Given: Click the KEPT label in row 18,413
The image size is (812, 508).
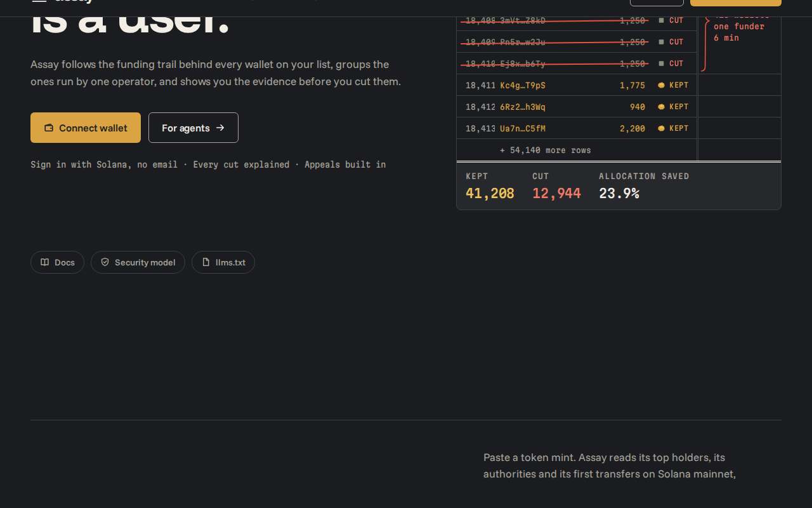Looking at the screenshot, I should click(679, 128).
